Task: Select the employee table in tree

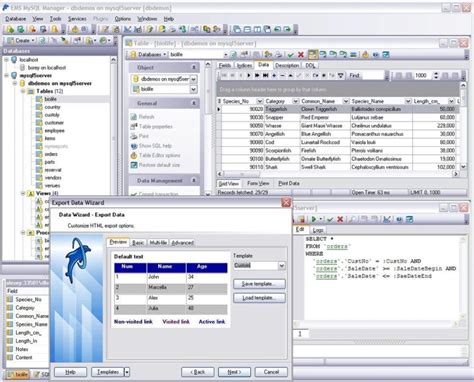Action: 54,131
